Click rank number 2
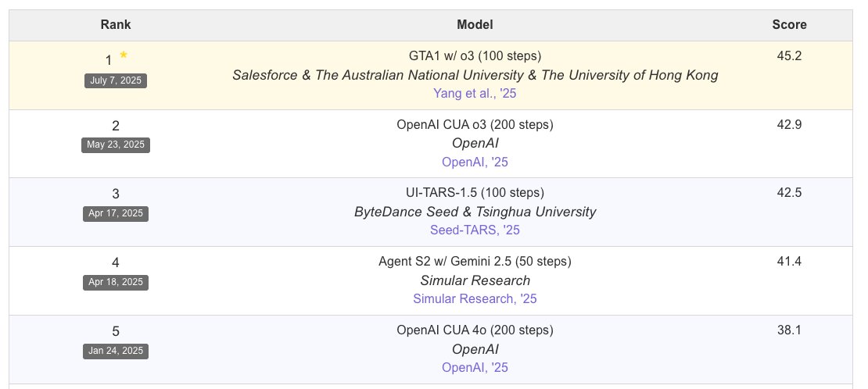 116,127
